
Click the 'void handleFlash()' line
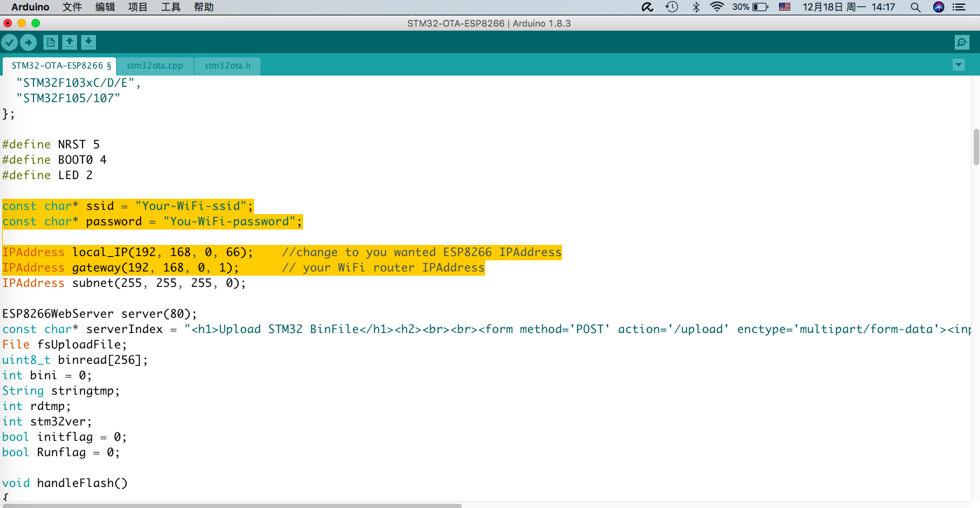click(x=65, y=483)
